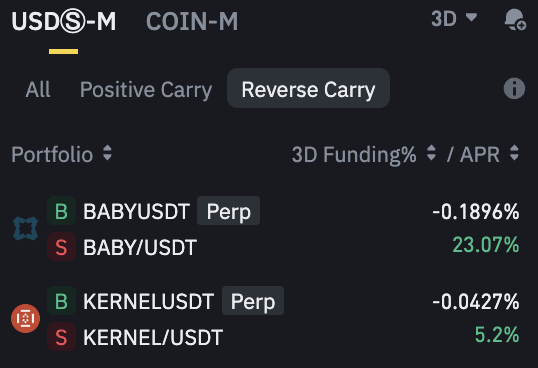Screen dimensions: 538x368
Task: Open the 3D period dropdown
Action: 454,18
